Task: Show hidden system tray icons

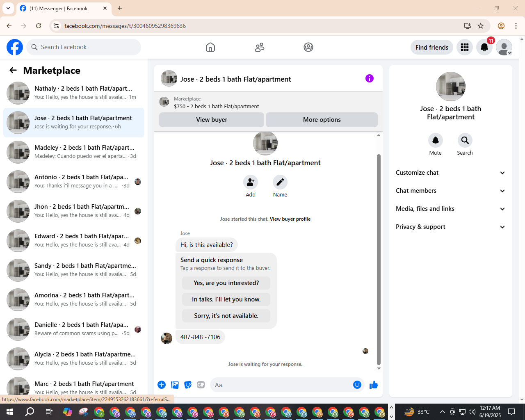Action: tap(442, 412)
